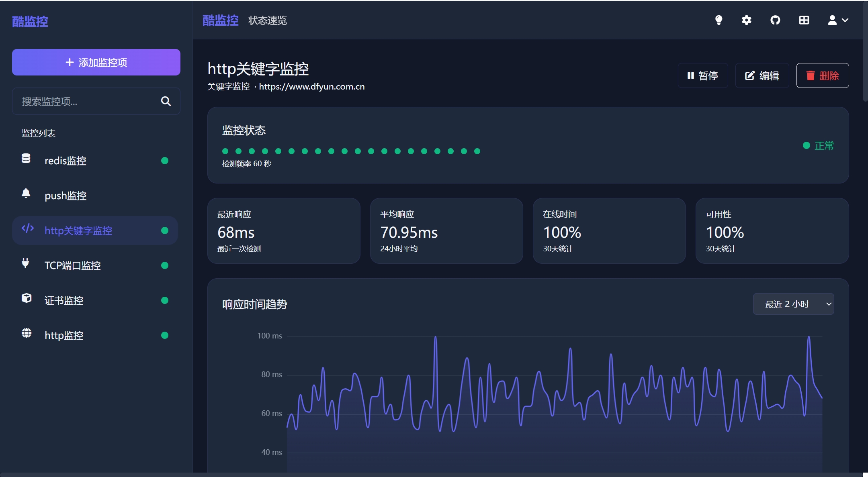
Task: Click the grid dashboard icon
Action: point(804,20)
